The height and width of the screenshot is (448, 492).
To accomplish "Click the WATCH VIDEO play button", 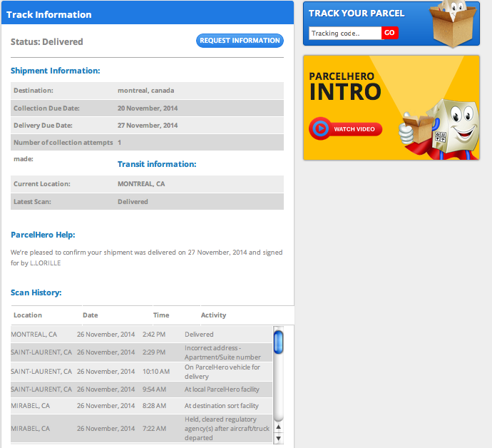I will coord(345,128).
